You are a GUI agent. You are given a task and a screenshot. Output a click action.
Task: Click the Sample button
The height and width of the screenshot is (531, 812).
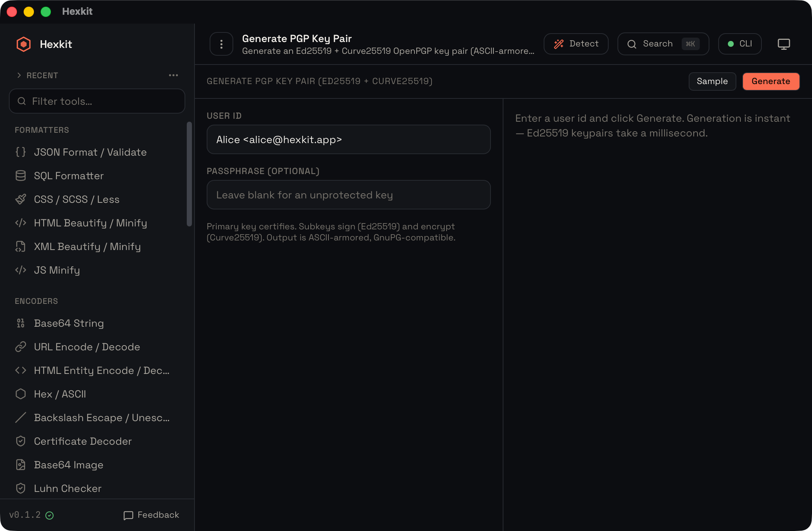[x=712, y=81]
